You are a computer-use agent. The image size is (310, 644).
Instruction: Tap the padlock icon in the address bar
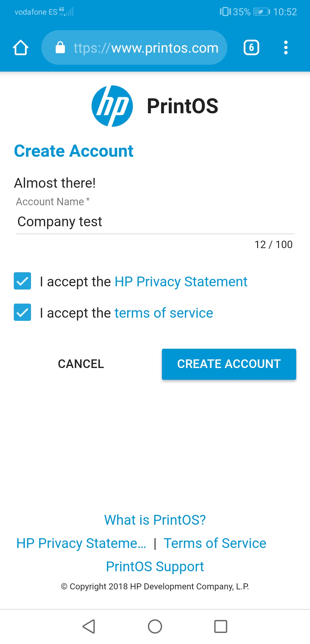click(x=60, y=47)
